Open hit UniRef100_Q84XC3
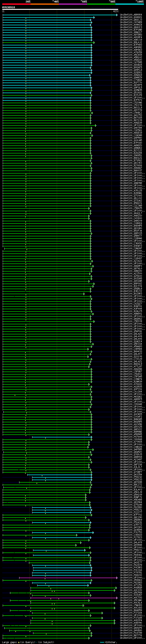The image size is (146, 644). (131, 27)
